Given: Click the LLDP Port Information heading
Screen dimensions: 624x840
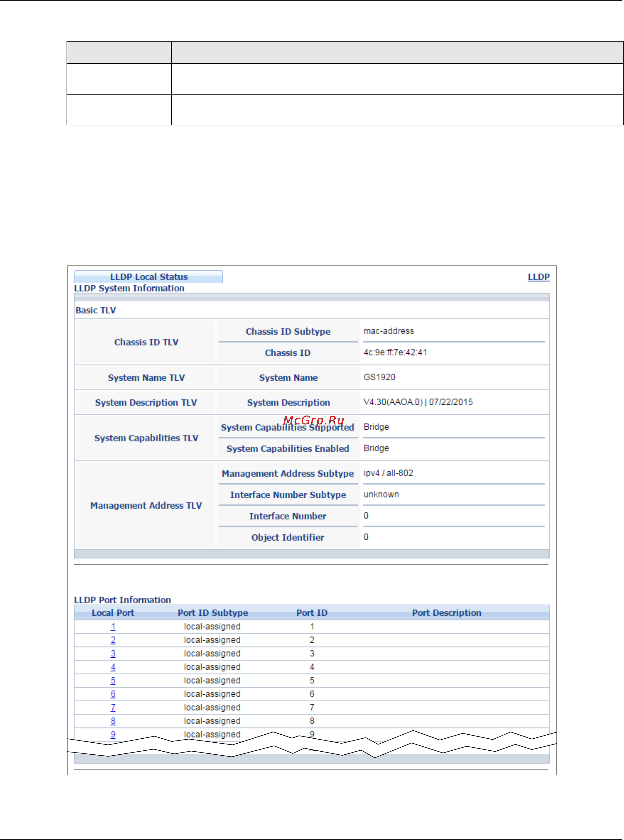Looking at the screenshot, I should (122, 600).
